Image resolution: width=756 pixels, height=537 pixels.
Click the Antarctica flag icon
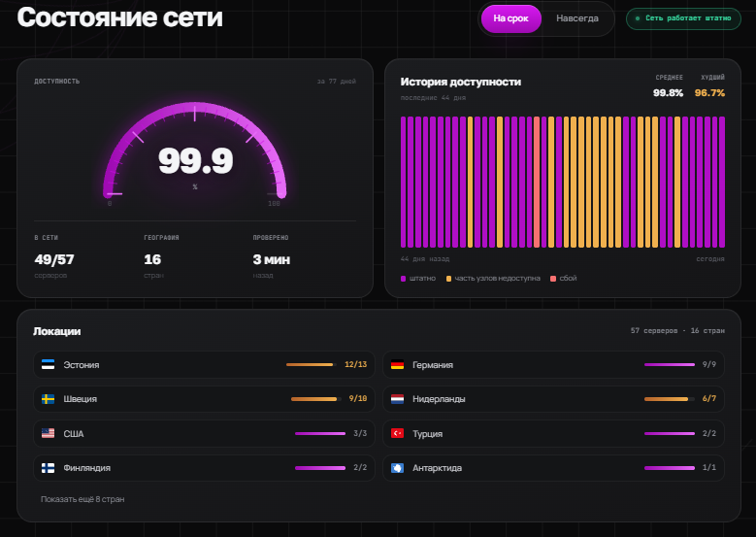point(397,468)
